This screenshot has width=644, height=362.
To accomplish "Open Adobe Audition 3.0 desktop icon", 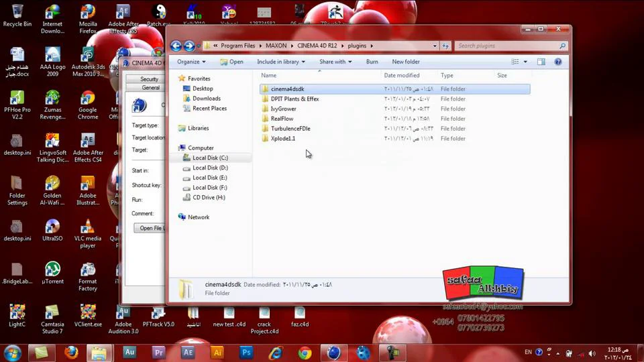I will (123, 319).
